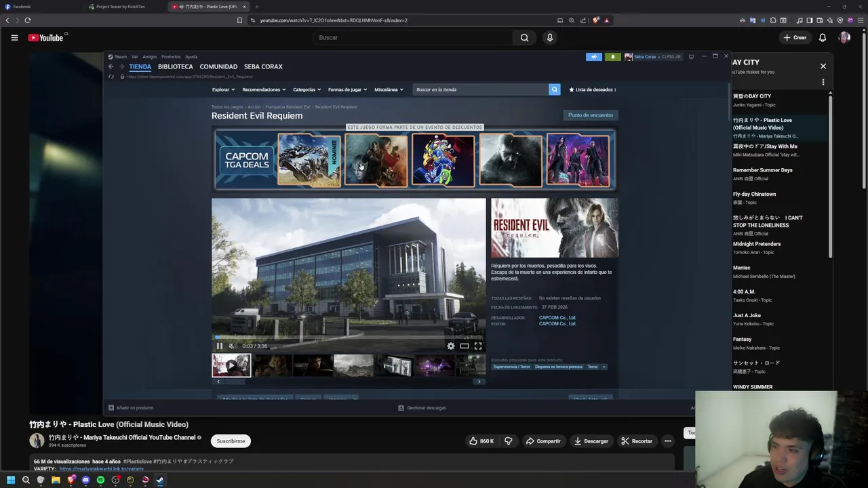This screenshot has height=488, width=868.
Task: Click the YouTube search magnifier button
Action: click(x=524, y=38)
